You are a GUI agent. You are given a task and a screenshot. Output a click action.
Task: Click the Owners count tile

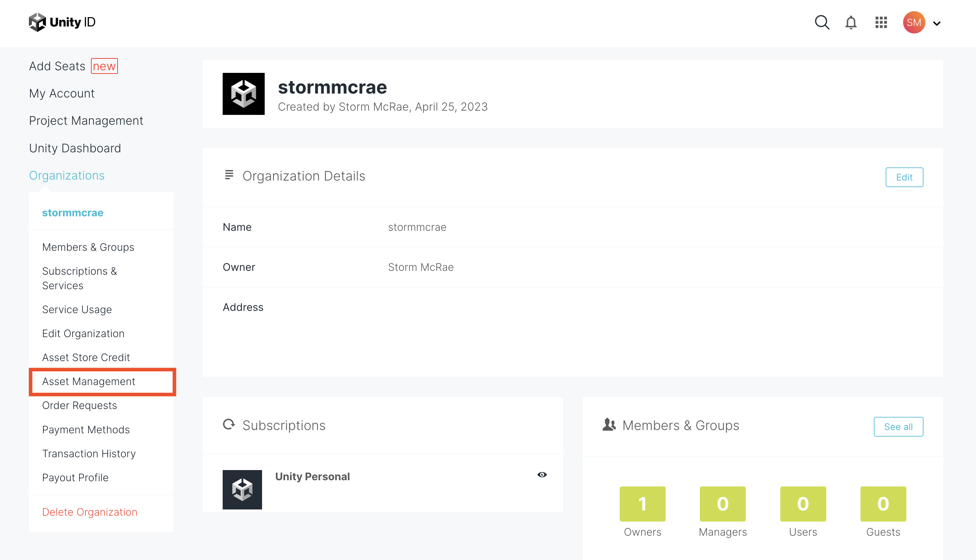(x=642, y=504)
